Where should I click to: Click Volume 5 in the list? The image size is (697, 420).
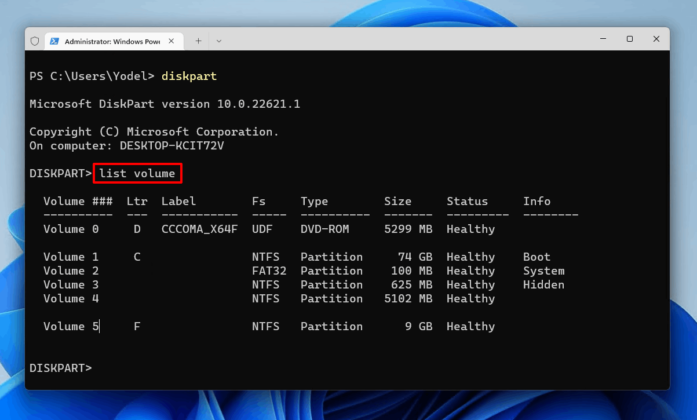click(71, 326)
